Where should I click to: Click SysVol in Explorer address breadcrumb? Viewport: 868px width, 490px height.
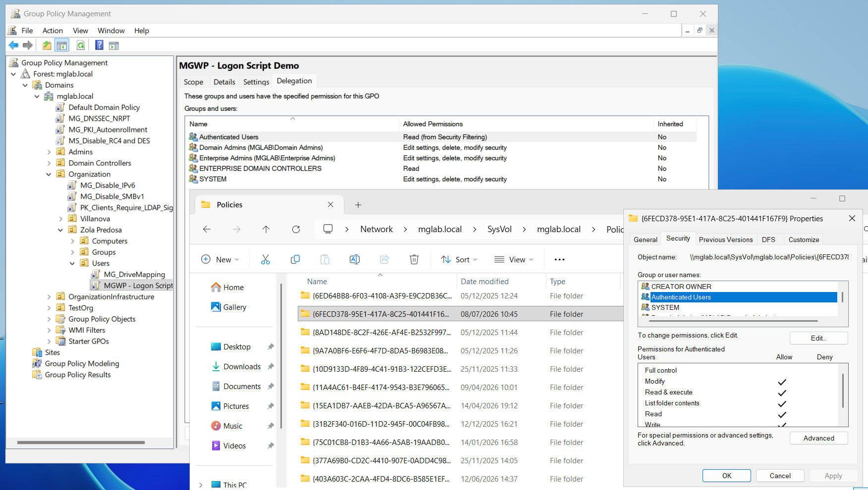click(x=499, y=229)
